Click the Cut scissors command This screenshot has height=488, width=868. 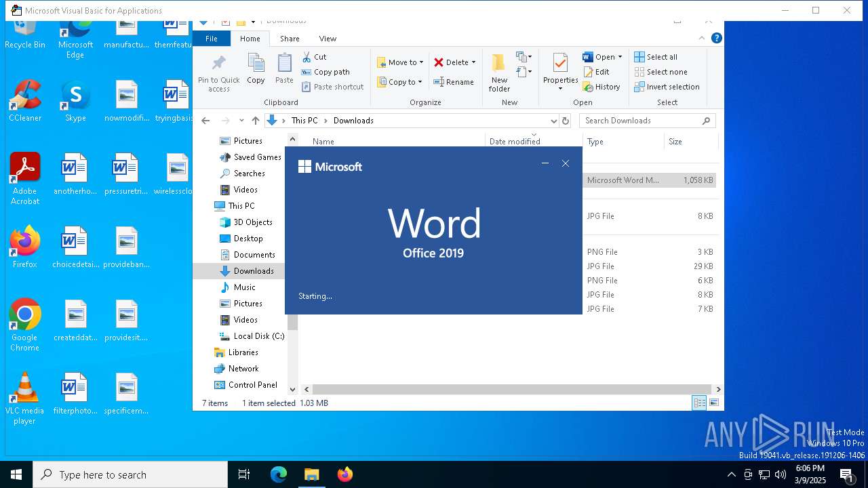(x=314, y=57)
